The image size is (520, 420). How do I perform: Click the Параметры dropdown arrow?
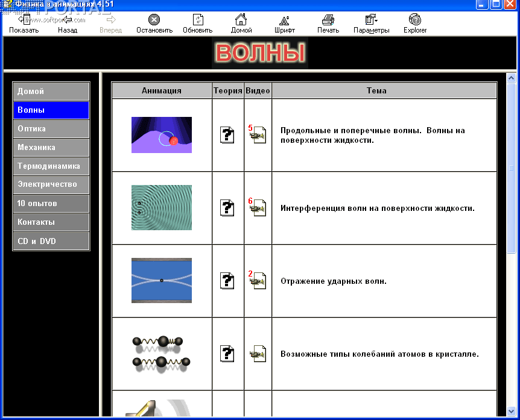(376, 20)
